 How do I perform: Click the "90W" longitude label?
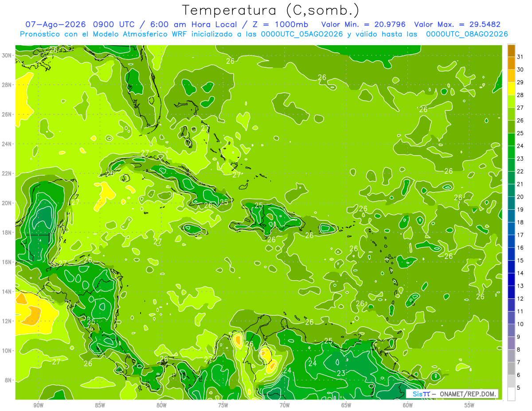pyautogui.click(x=39, y=405)
